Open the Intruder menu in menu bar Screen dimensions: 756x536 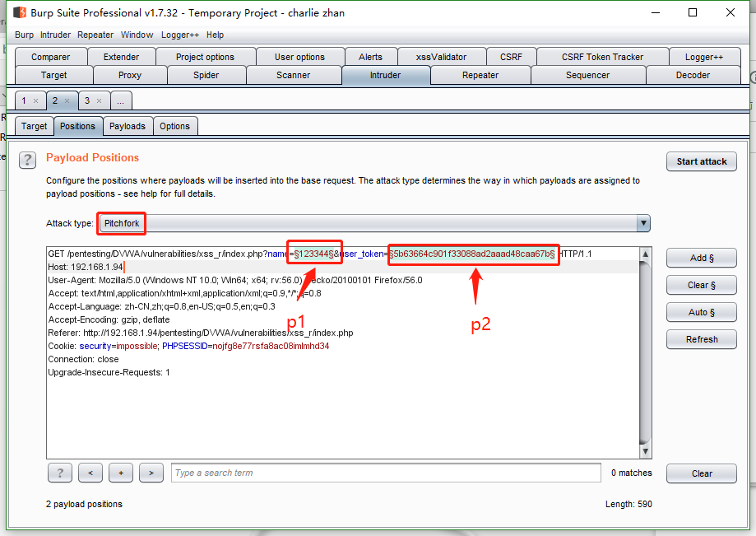point(55,35)
